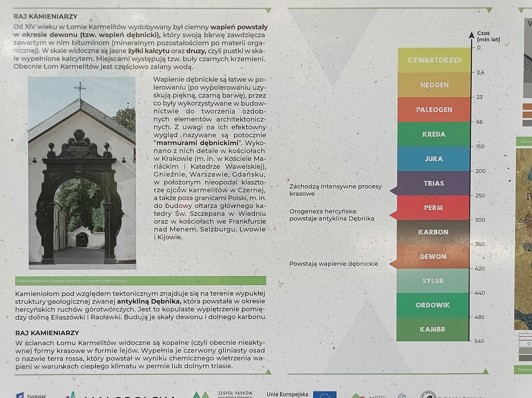Click the green portal photo caption bar
The height and width of the screenshot is (398, 532).
click(x=141, y=280)
